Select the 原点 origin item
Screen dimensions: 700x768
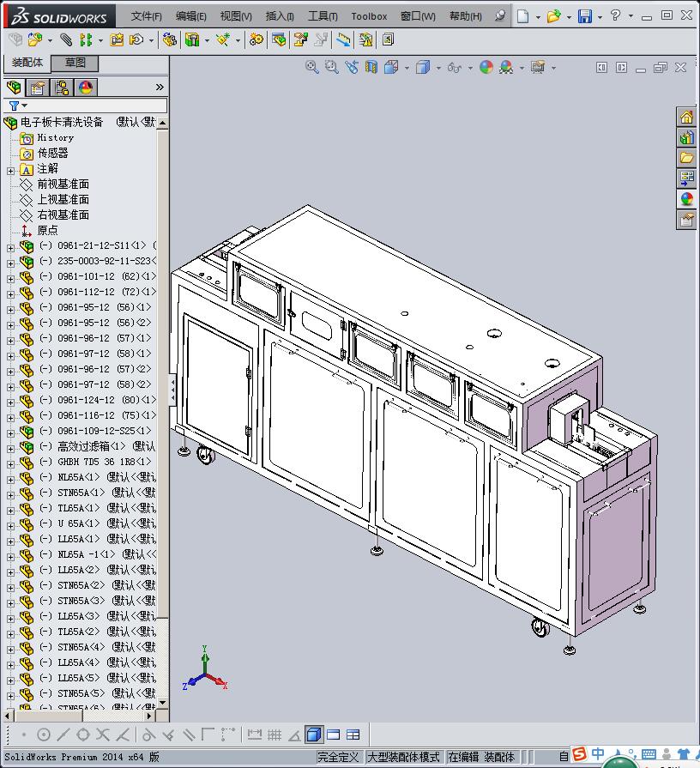tap(47, 230)
